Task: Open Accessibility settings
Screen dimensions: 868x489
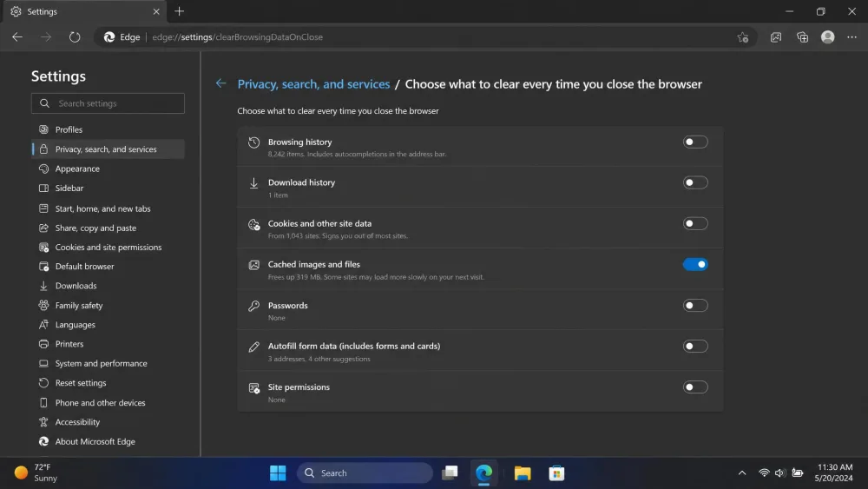Action: [x=108, y=422]
